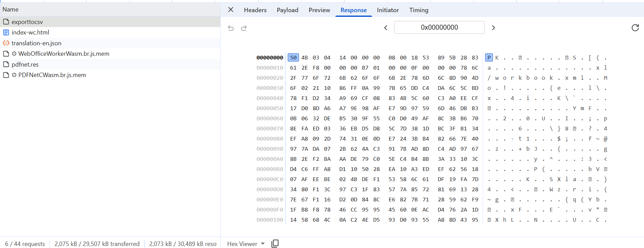Viewport: 644px width, 248px height.
Task: Show the Timing tab
Action: point(419,10)
